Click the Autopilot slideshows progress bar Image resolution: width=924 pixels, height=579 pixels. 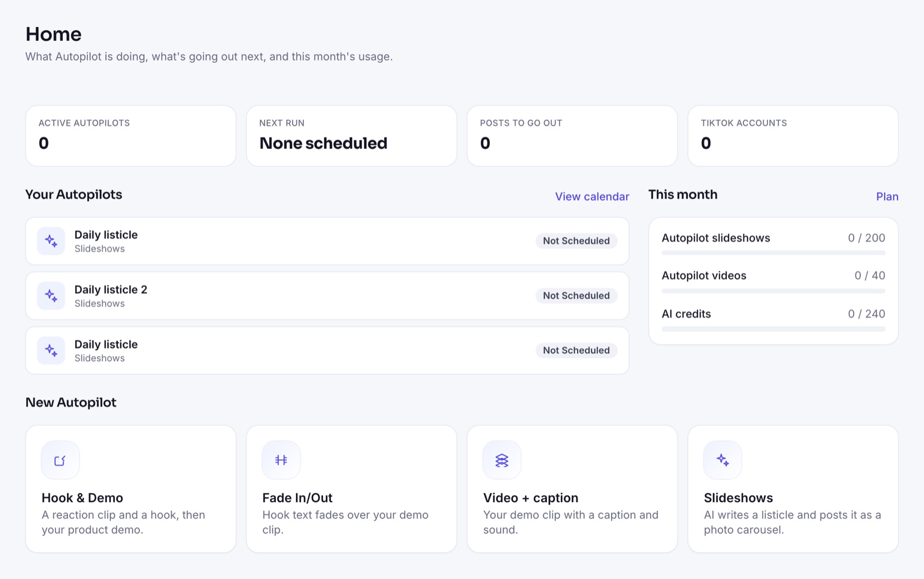(x=773, y=252)
